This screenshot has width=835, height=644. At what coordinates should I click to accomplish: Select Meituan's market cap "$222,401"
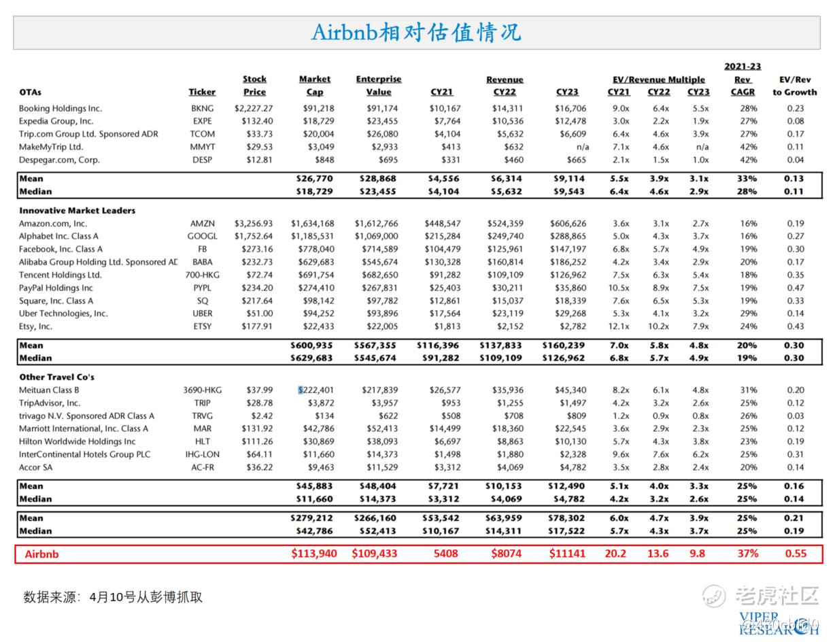pos(316,390)
